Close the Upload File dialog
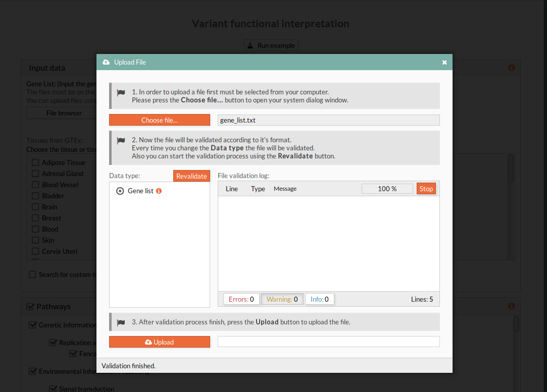547x392 pixels. tap(444, 63)
